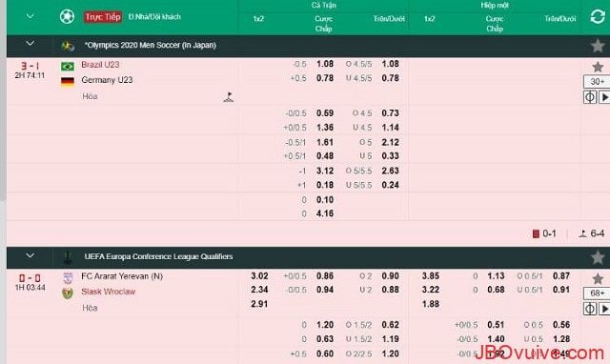Collapse the Olympics 2020 Men Soccer section
Screen dimensions: 610x364
30,44
